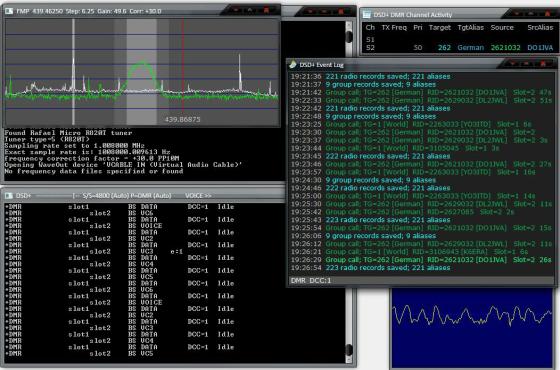This screenshot has height=370, width=560.
Task: Click the DO1IVA source alias cell
Action: point(540,48)
